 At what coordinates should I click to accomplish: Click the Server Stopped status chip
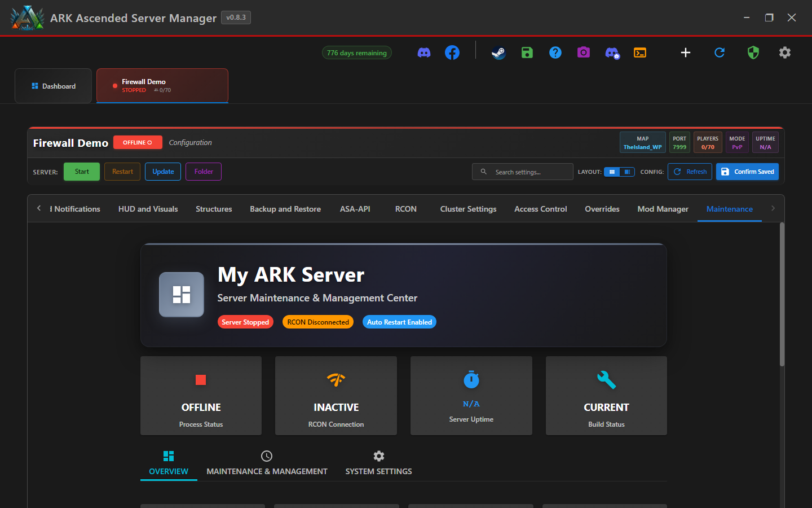tap(245, 322)
